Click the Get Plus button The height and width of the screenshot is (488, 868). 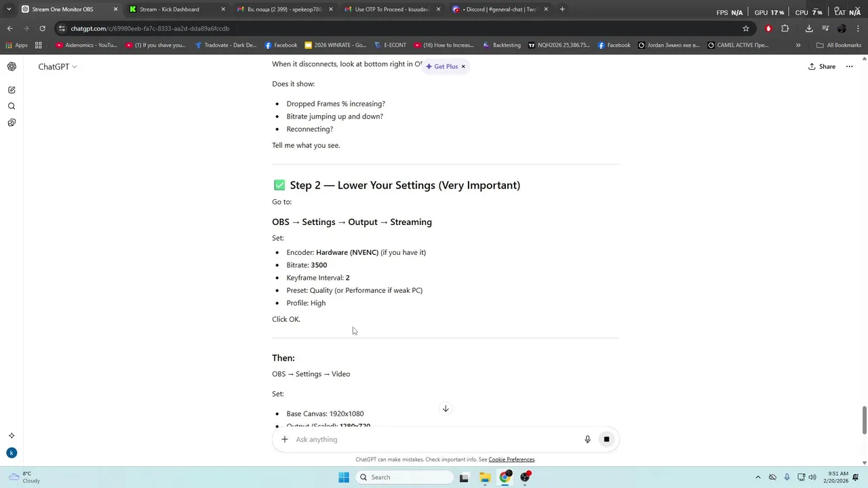(x=441, y=66)
